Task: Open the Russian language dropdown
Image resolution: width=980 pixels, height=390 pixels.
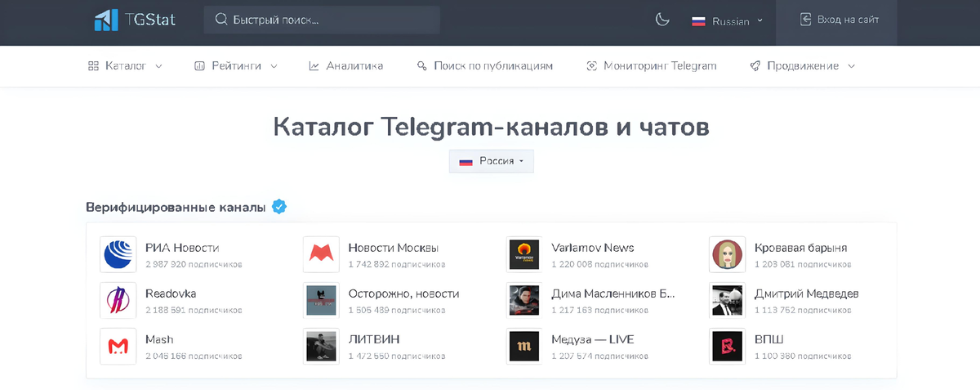Action: click(728, 21)
